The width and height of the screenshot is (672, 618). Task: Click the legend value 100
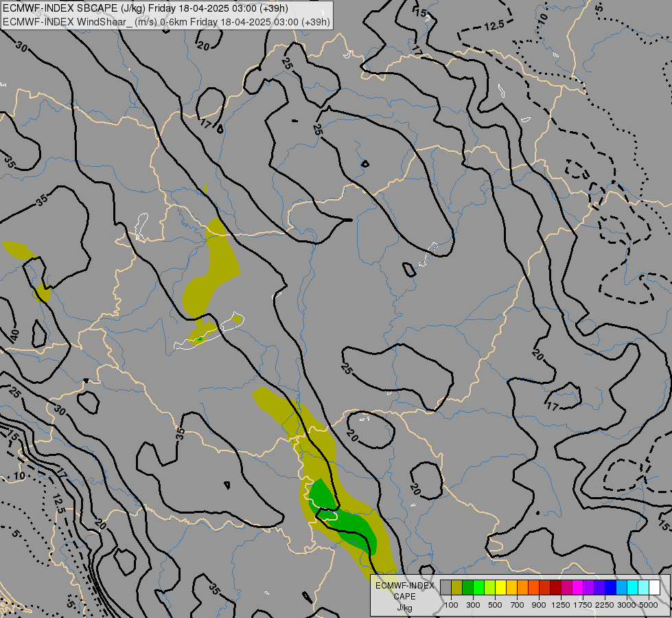click(x=451, y=605)
